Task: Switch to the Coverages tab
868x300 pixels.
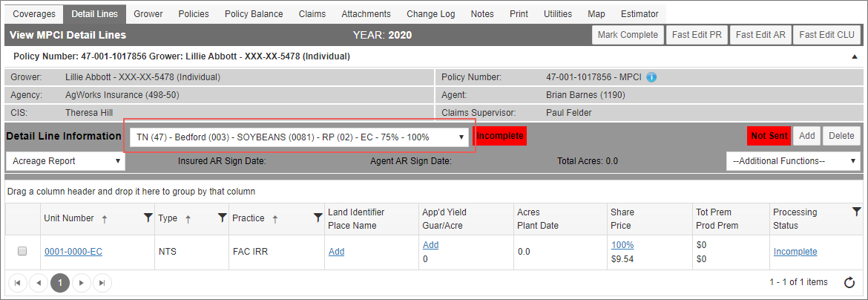Action: [x=34, y=14]
